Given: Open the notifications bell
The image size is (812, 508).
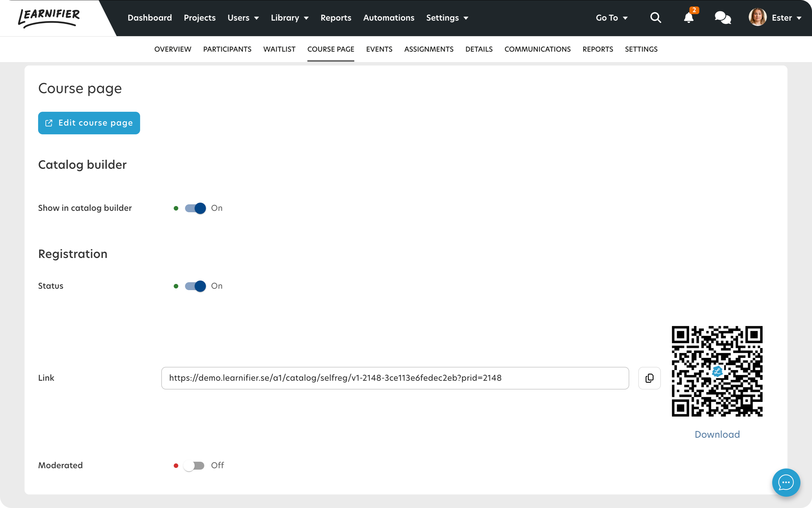Looking at the screenshot, I should pos(689,17).
